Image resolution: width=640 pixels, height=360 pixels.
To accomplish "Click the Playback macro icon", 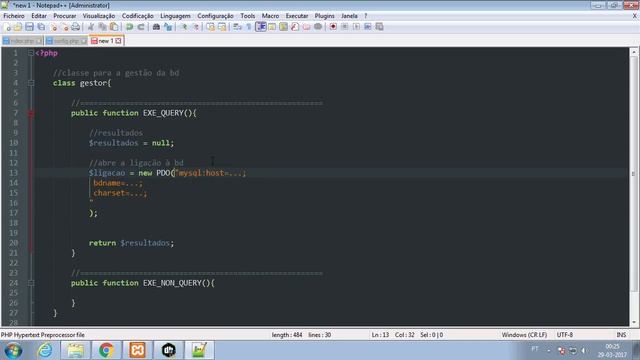I will click(x=356, y=27).
